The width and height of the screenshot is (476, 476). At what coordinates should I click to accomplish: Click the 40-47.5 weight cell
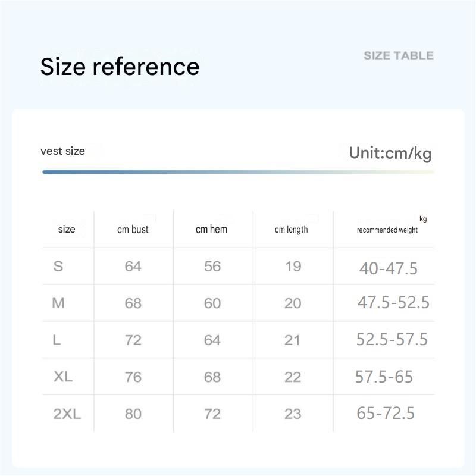389,268
